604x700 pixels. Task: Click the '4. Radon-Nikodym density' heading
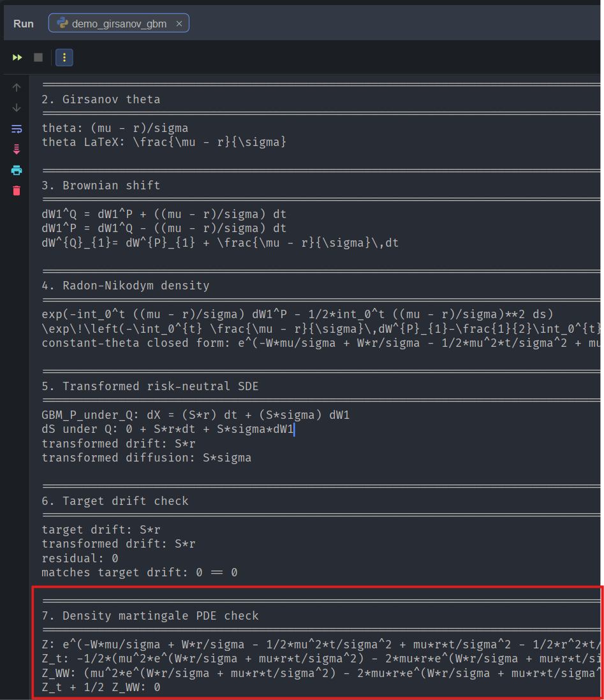pyautogui.click(x=125, y=286)
